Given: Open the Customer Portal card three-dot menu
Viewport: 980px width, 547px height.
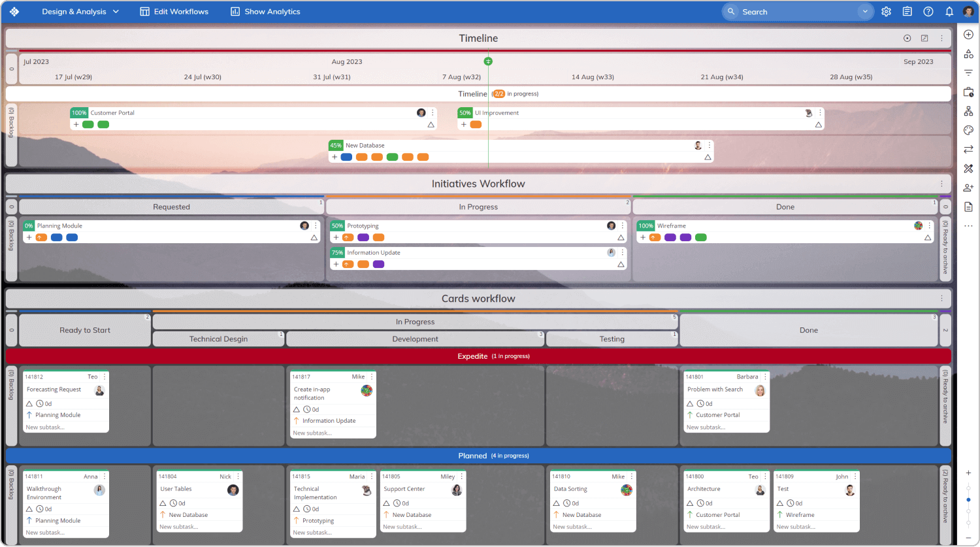Looking at the screenshot, I should pyautogui.click(x=433, y=113).
